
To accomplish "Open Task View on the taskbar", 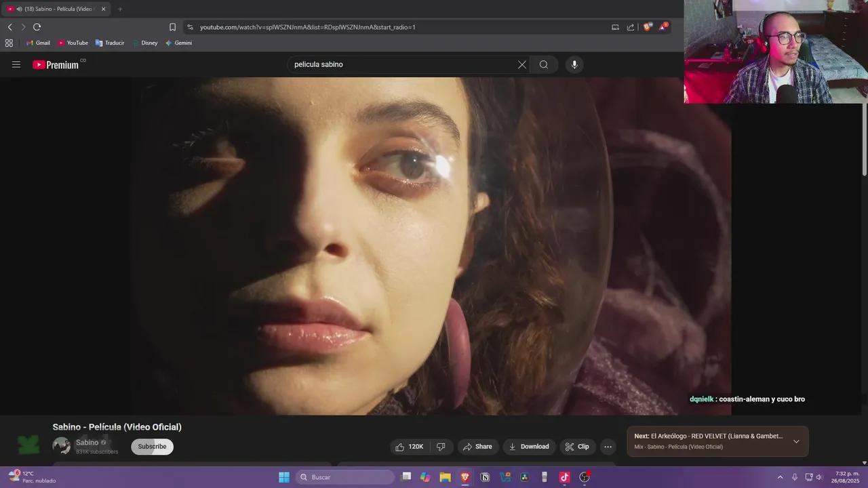I will (x=406, y=477).
